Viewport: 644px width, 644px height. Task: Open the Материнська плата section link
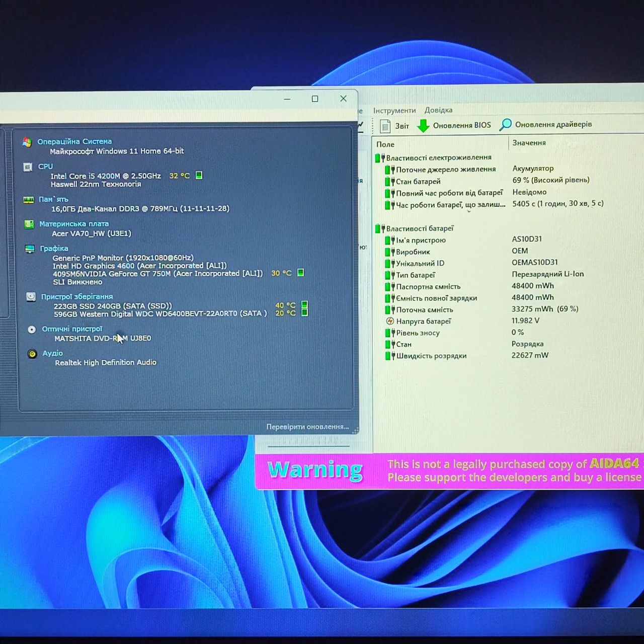(74, 224)
